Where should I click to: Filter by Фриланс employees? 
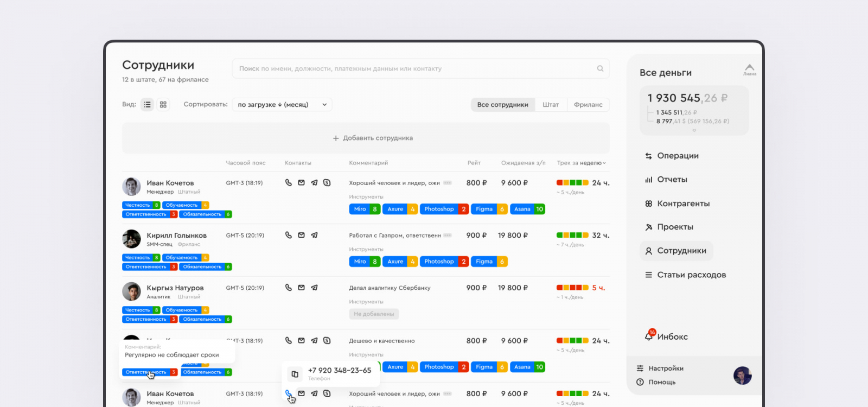coord(588,105)
